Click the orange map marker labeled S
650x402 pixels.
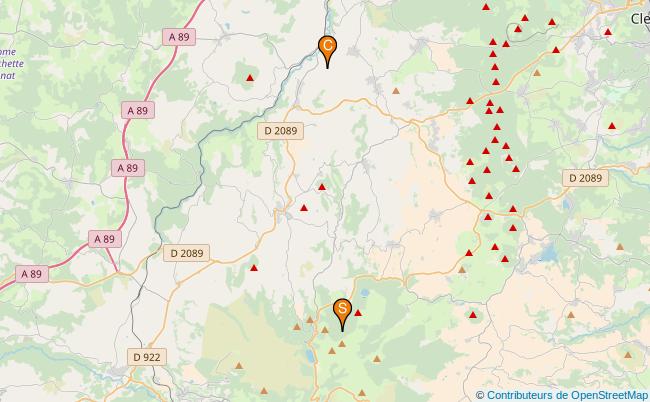coord(342,315)
